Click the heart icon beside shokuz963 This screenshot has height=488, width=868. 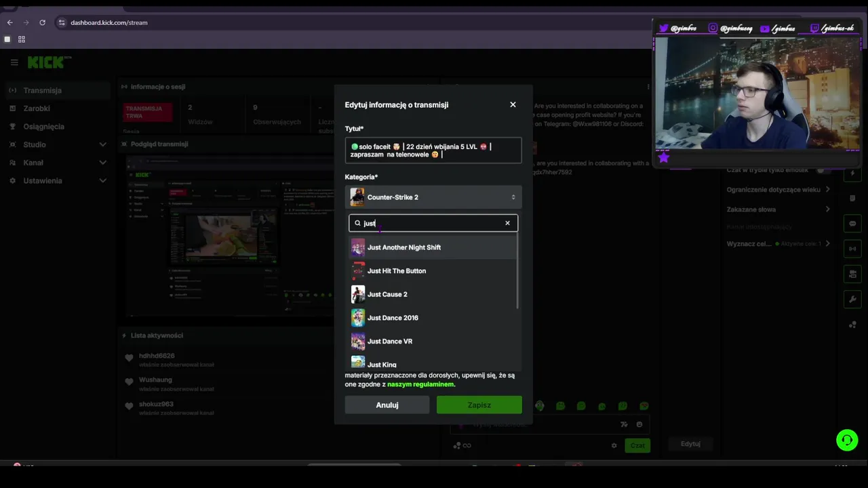click(x=129, y=406)
